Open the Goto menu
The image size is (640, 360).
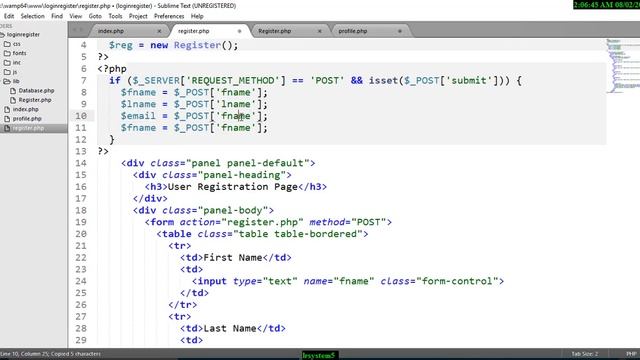coord(95,16)
